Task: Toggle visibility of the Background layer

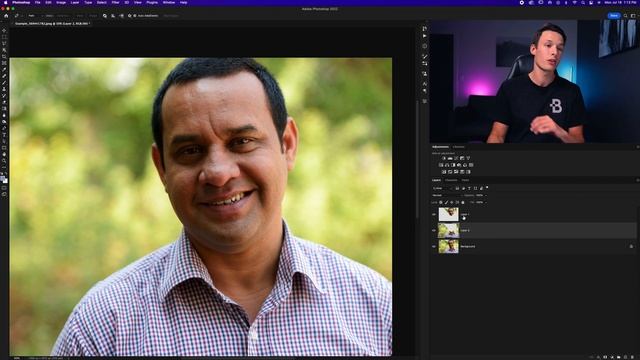Action: (x=434, y=246)
